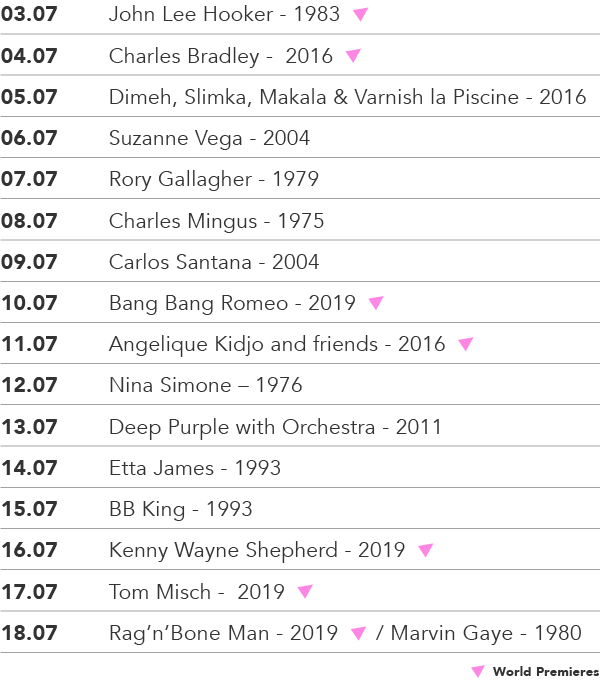Click the pink triangle after Rag'n'Bone Man 2019

click(x=359, y=633)
